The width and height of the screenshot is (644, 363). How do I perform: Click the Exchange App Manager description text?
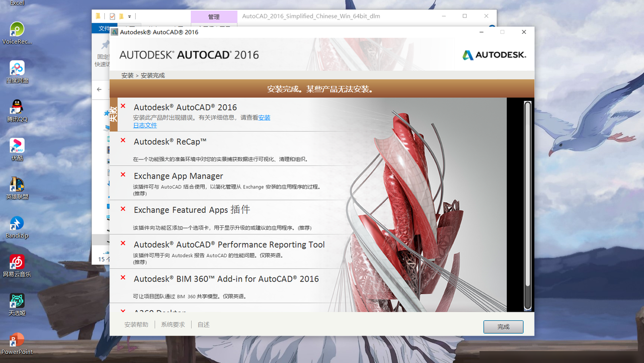pyautogui.click(x=227, y=190)
